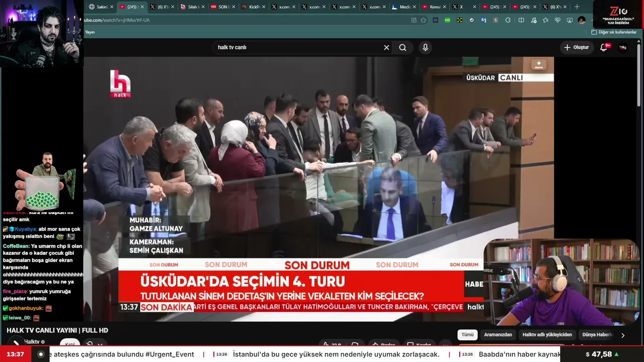Open the browser profile picture

(582, 20)
